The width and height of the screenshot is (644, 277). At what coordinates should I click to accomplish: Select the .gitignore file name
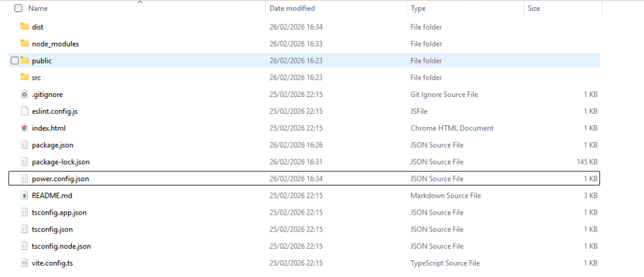point(47,94)
